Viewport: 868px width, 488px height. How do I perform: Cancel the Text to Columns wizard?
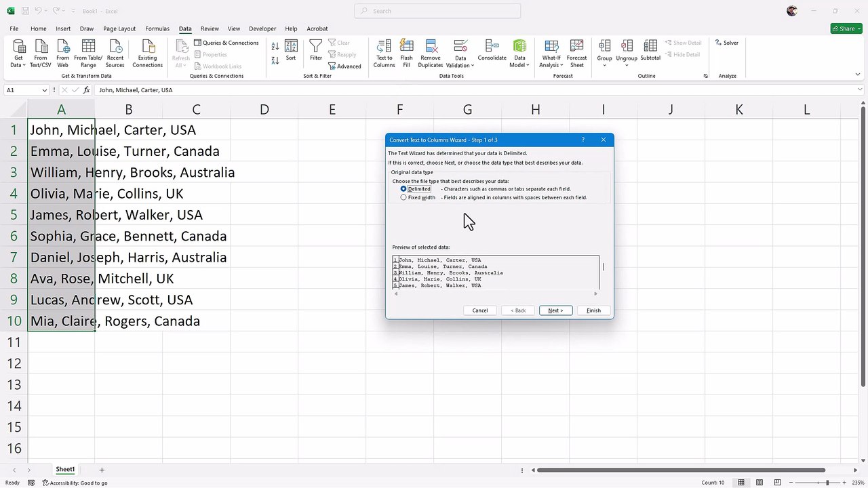click(x=480, y=310)
